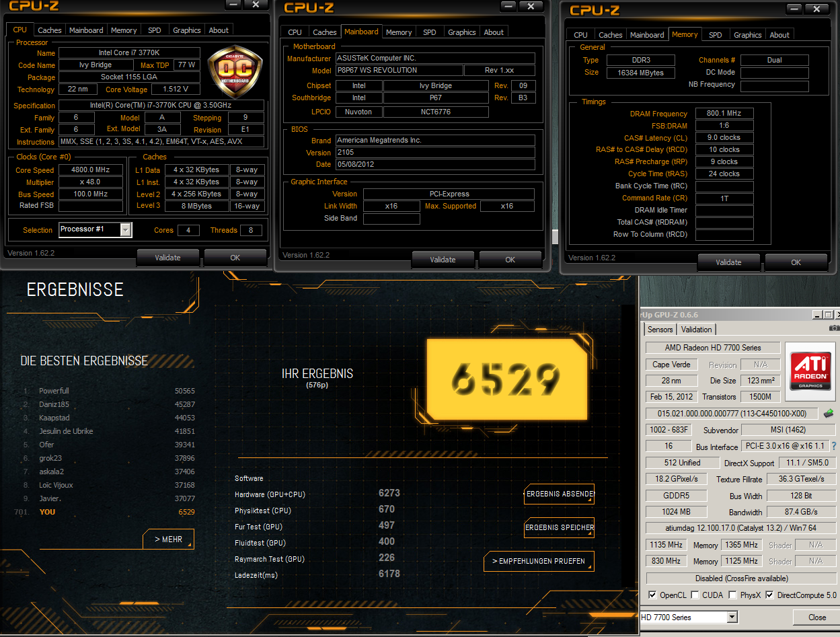
Task: Open Memory tab in the Mainboard CPU-Z window
Action: (x=399, y=32)
